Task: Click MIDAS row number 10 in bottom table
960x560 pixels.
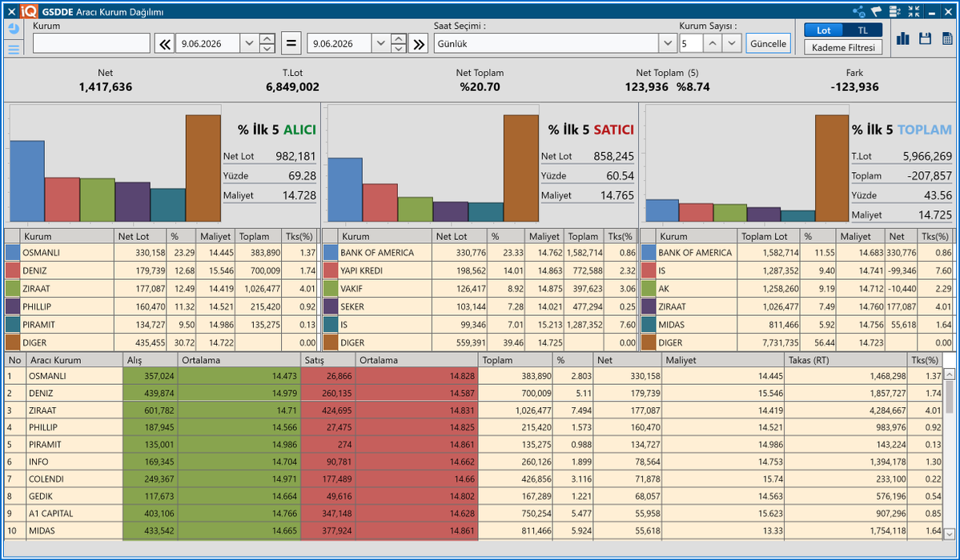Action: pos(12,530)
